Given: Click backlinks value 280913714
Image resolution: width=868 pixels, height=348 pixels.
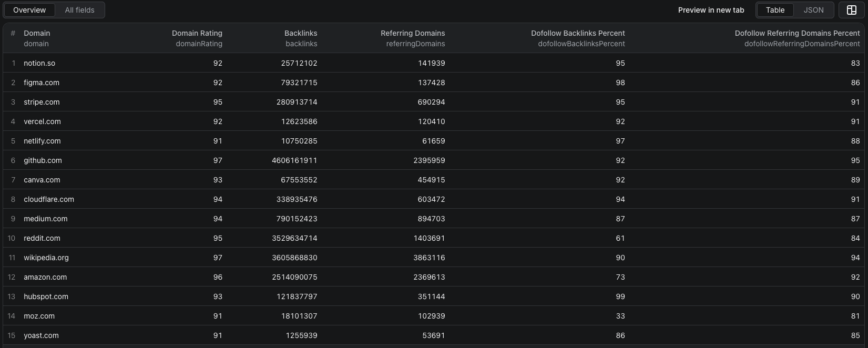Looking at the screenshot, I should pos(297,102).
